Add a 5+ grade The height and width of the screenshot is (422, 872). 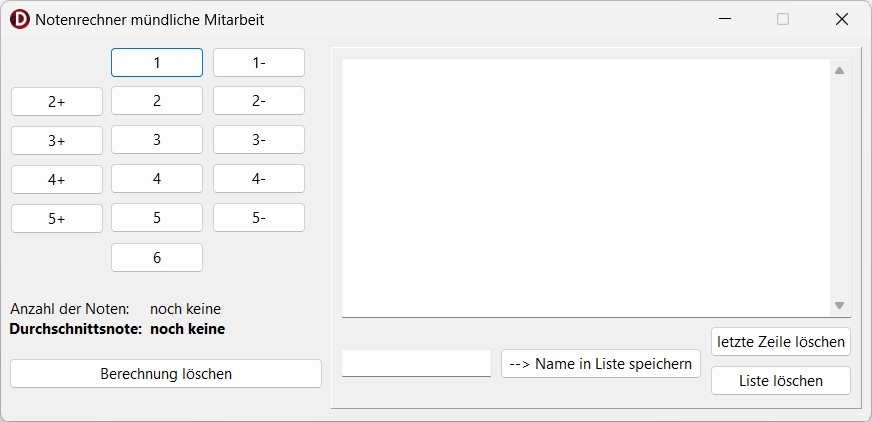click(57, 218)
